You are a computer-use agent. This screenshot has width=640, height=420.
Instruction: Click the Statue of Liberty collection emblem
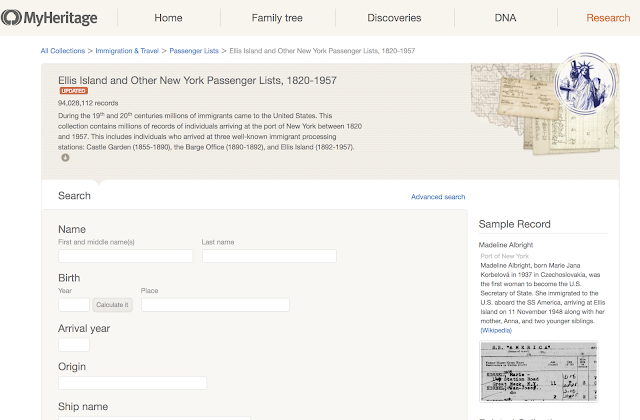point(585,84)
